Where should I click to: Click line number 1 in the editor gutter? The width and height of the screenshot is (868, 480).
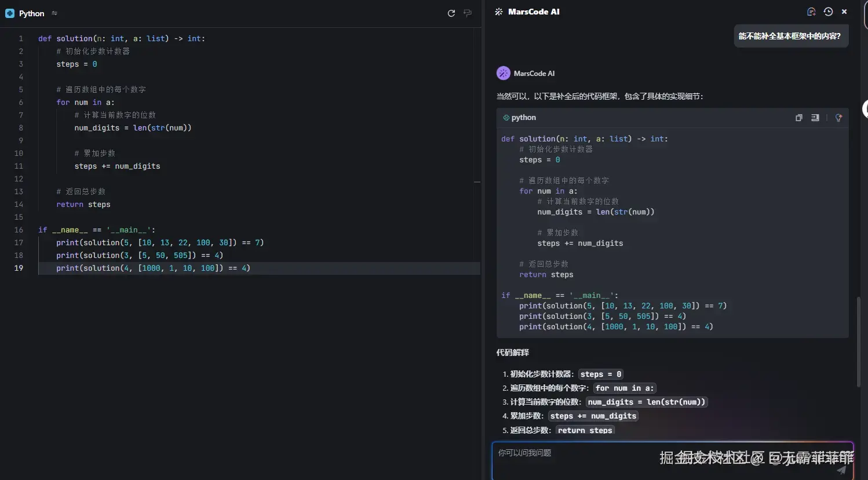click(21, 38)
